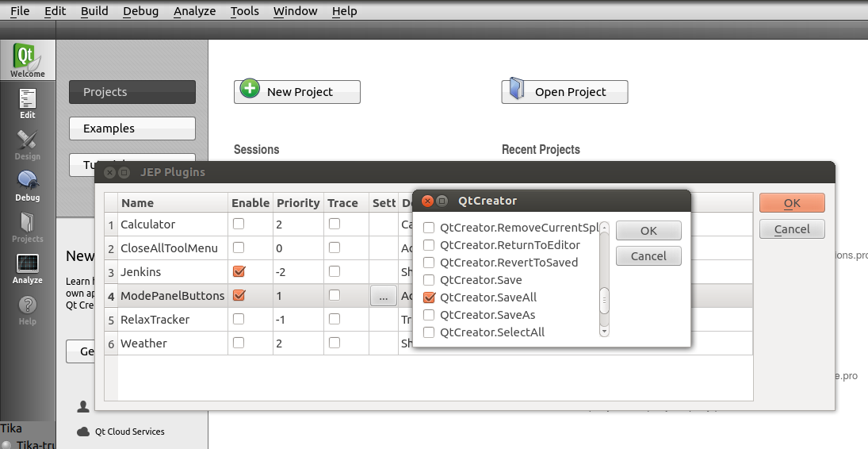Click the Enable column header
This screenshot has height=449, width=868.
click(x=250, y=203)
